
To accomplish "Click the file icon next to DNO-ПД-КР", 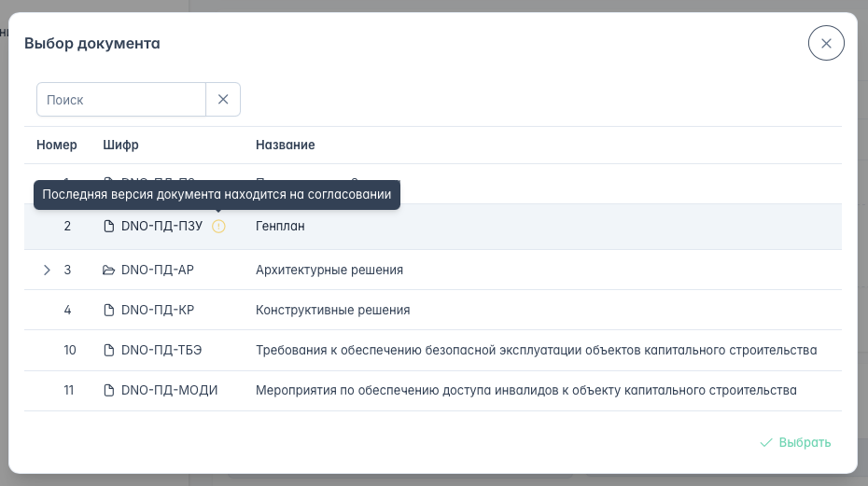I will 109,311.
